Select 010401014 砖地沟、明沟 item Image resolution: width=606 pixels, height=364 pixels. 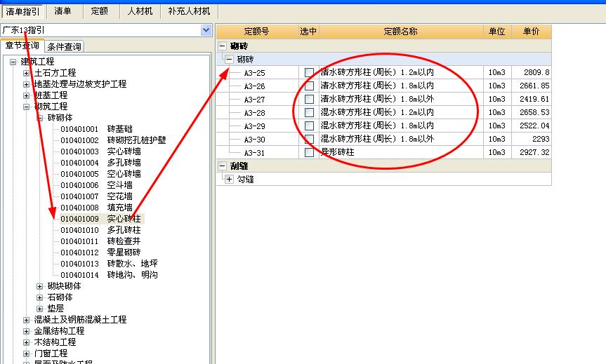tap(109, 275)
